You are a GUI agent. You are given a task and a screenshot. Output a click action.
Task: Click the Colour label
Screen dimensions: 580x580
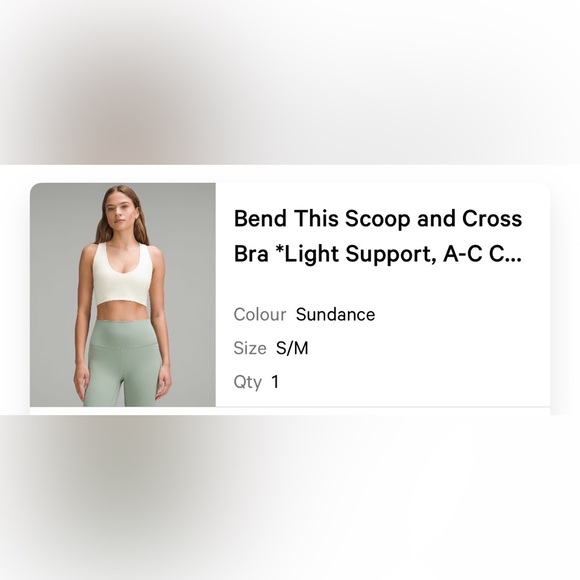260,315
